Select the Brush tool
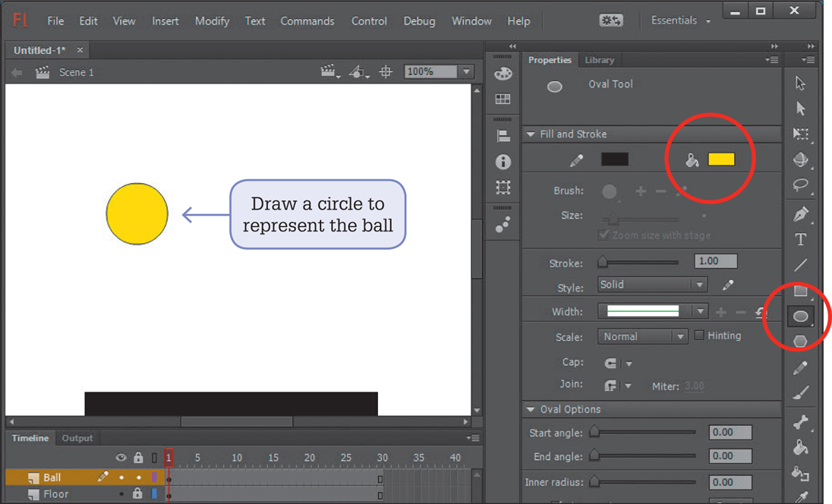The image size is (832, 504). click(x=800, y=392)
